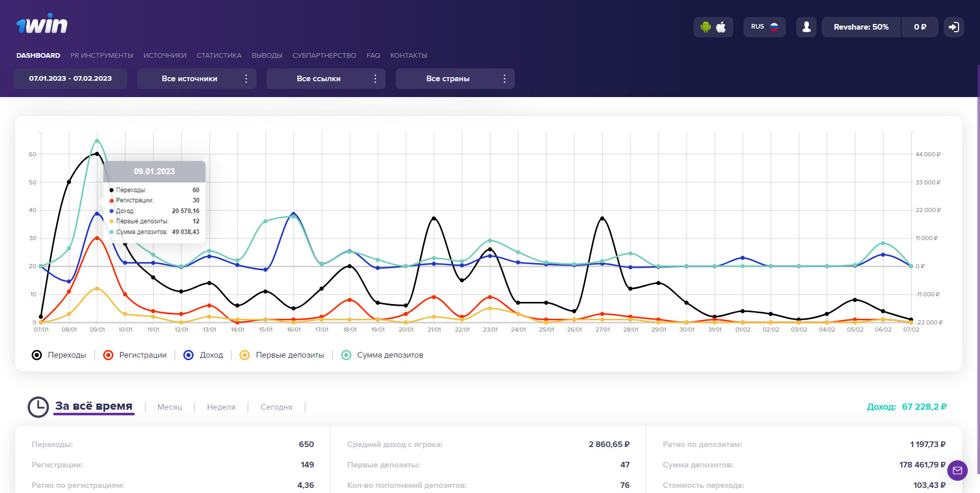Toggle the Переходы series in legend

(x=59, y=355)
